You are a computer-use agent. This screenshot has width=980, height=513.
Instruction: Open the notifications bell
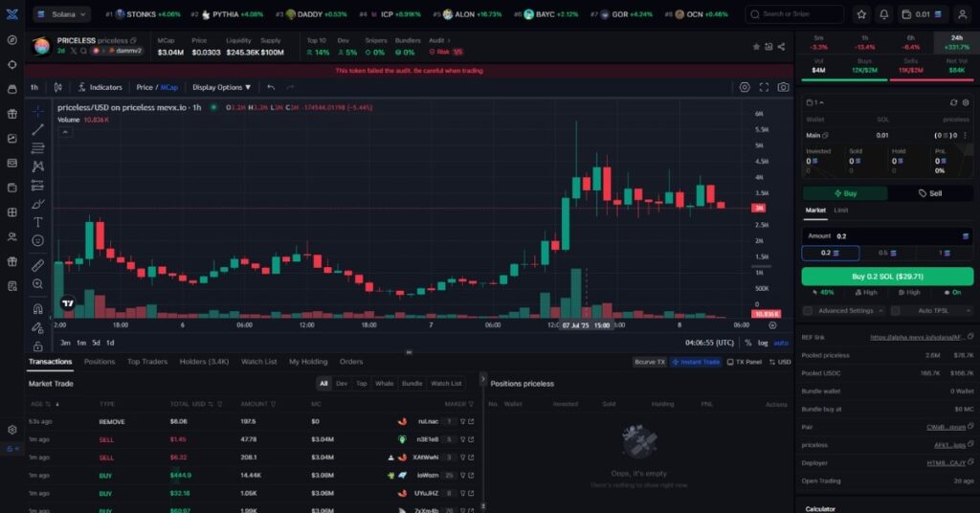tap(883, 13)
